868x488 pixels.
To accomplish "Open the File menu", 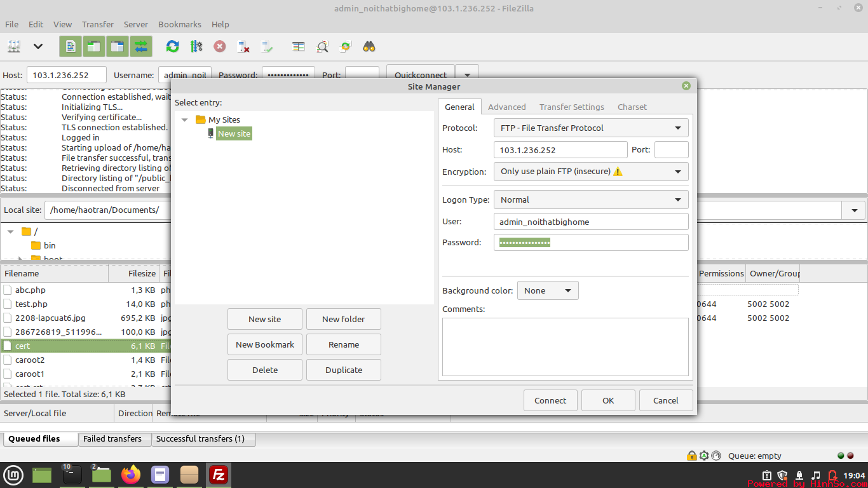I will pyautogui.click(x=11, y=24).
